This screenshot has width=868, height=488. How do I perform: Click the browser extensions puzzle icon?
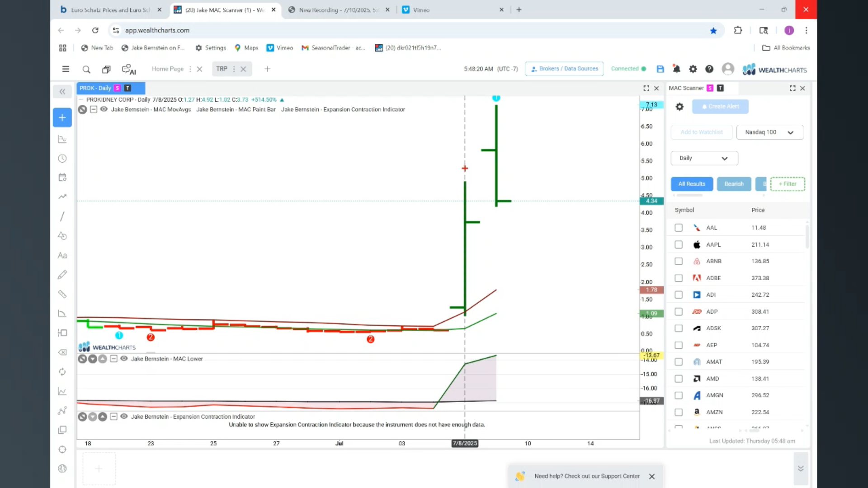[738, 30]
